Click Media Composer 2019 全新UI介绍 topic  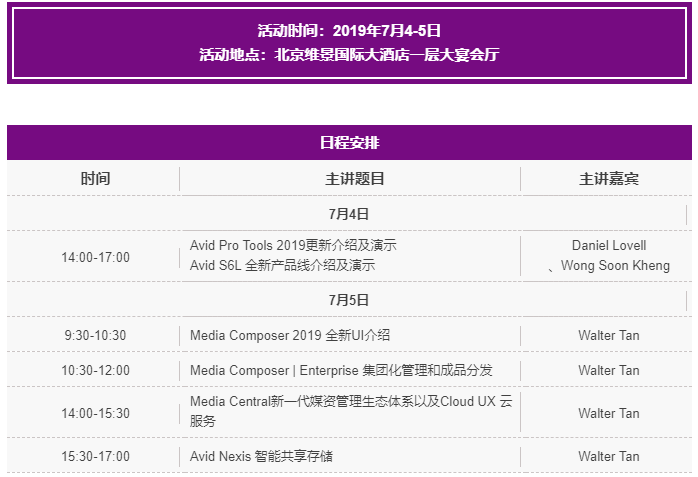click(290, 335)
